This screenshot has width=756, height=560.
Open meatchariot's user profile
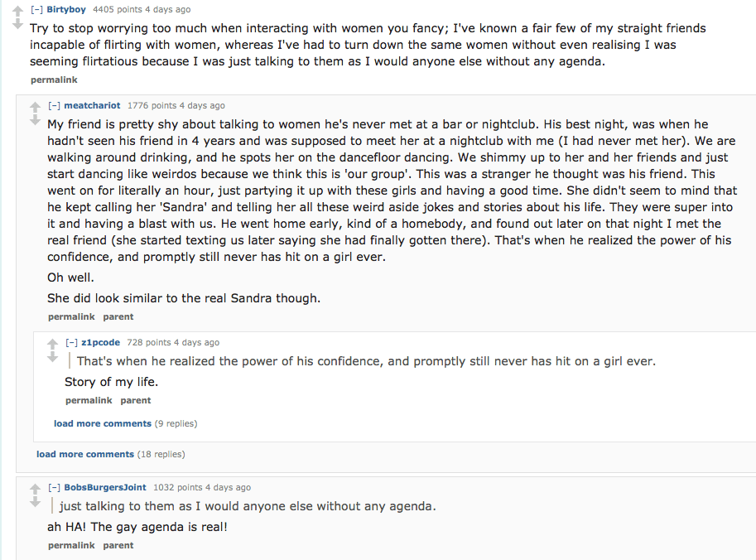pyautogui.click(x=92, y=106)
